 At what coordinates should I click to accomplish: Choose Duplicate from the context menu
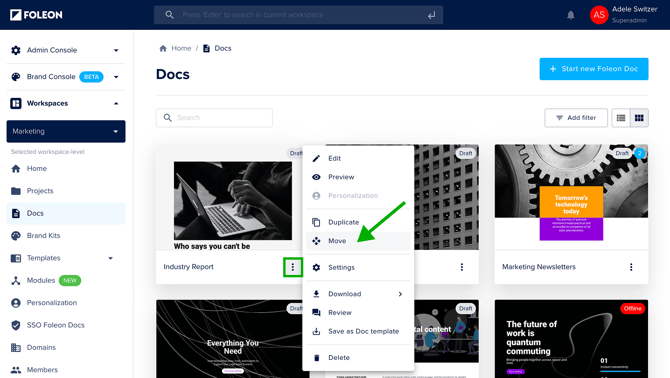358,222
